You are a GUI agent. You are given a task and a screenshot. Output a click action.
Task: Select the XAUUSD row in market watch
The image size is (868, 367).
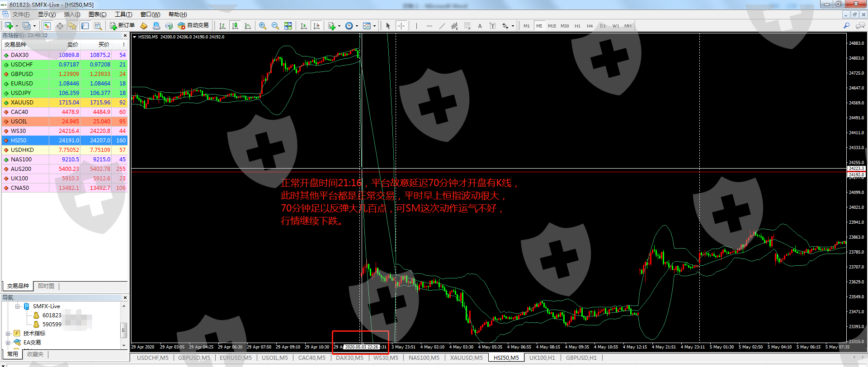[x=65, y=103]
